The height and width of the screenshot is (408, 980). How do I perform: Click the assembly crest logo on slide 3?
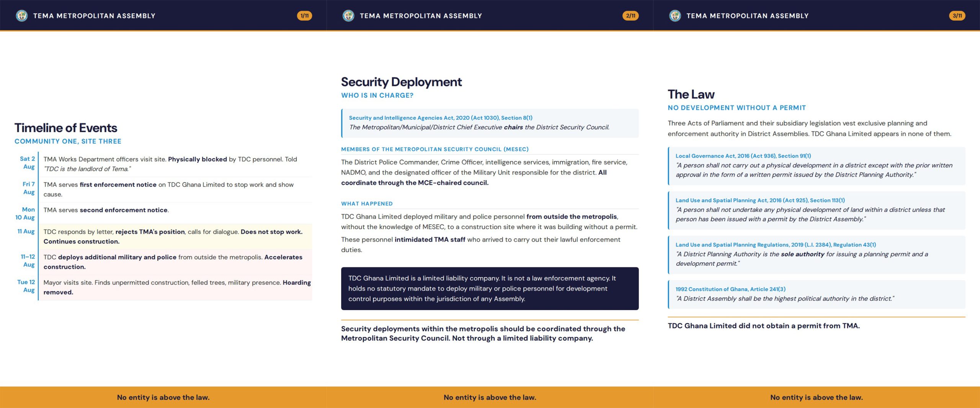tap(675, 16)
